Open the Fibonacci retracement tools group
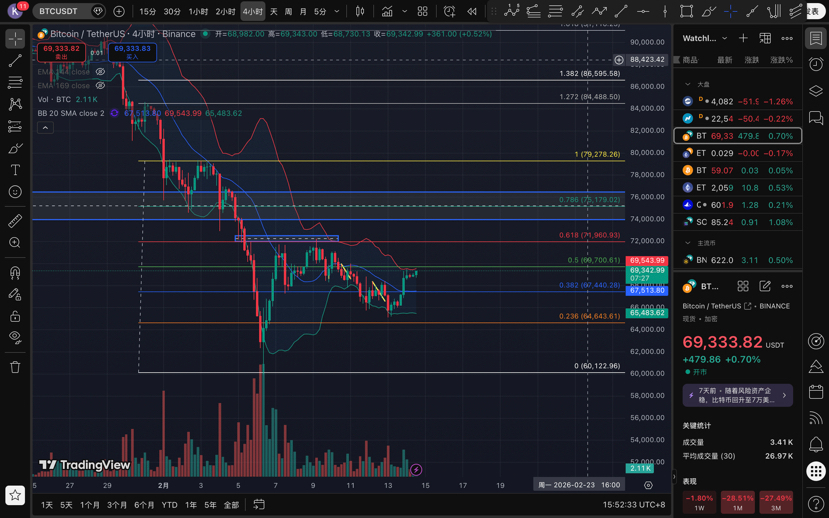Image resolution: width=829 pixels, height=518 pixels. 15,82
